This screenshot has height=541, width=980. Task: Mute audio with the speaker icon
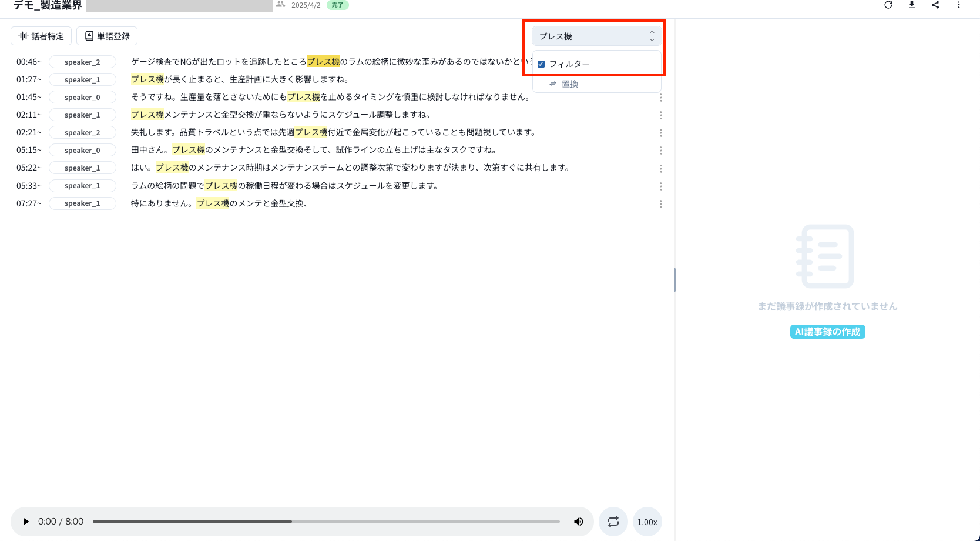click(x=579, y=522)
